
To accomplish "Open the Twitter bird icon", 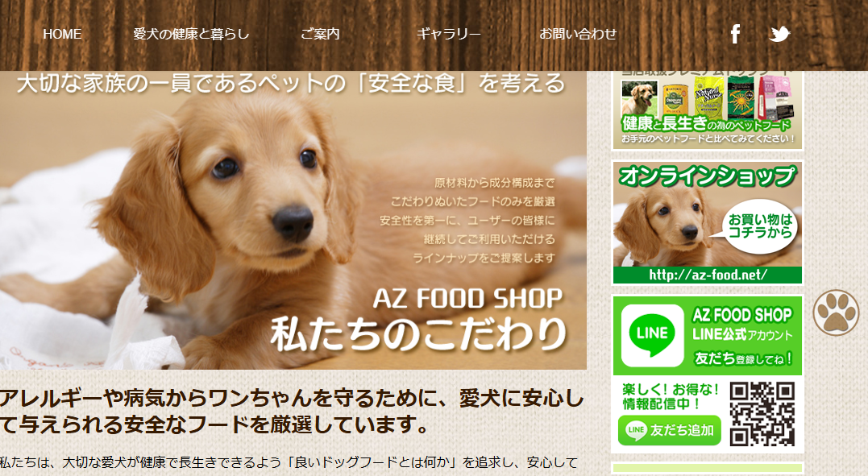I will tap(779, 35).
